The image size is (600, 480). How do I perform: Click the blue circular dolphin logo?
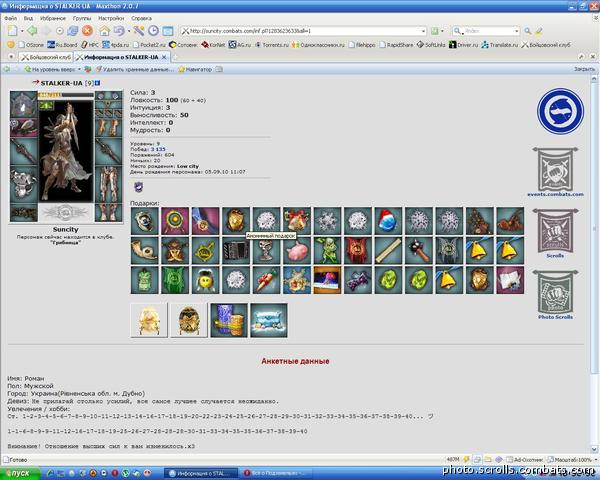coord(560,111)
